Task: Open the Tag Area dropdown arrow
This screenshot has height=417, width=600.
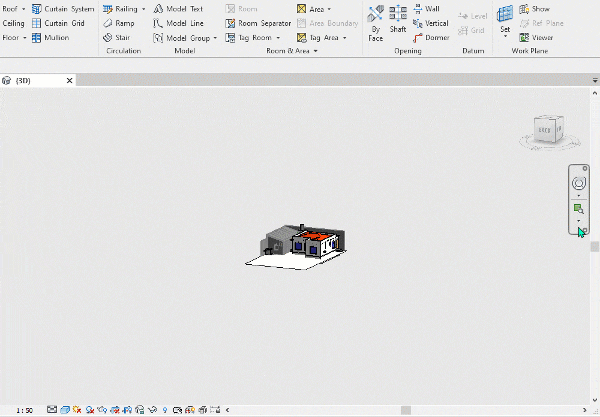Action: [344, 37]
